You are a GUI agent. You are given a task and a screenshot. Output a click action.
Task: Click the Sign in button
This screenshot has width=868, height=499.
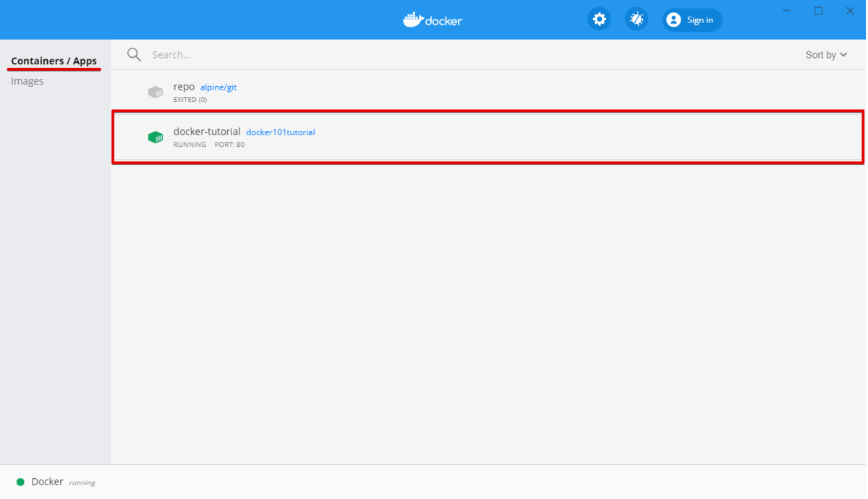(692, 20)
